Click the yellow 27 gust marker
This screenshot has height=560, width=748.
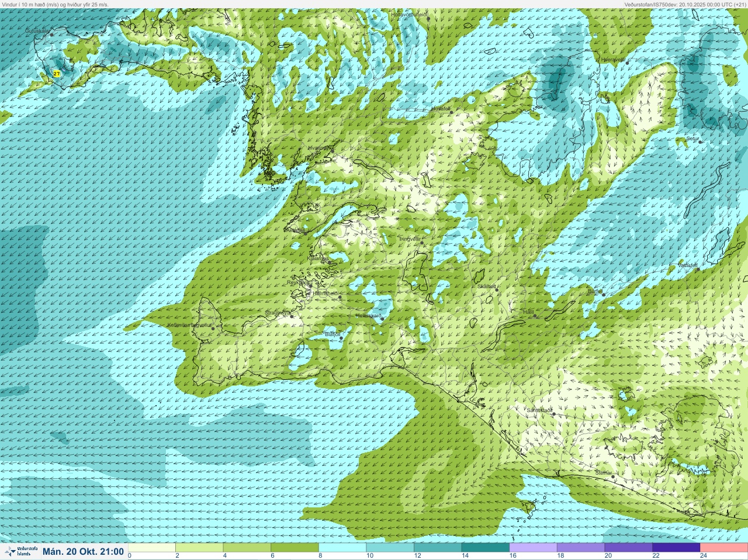tap(56, 74)
